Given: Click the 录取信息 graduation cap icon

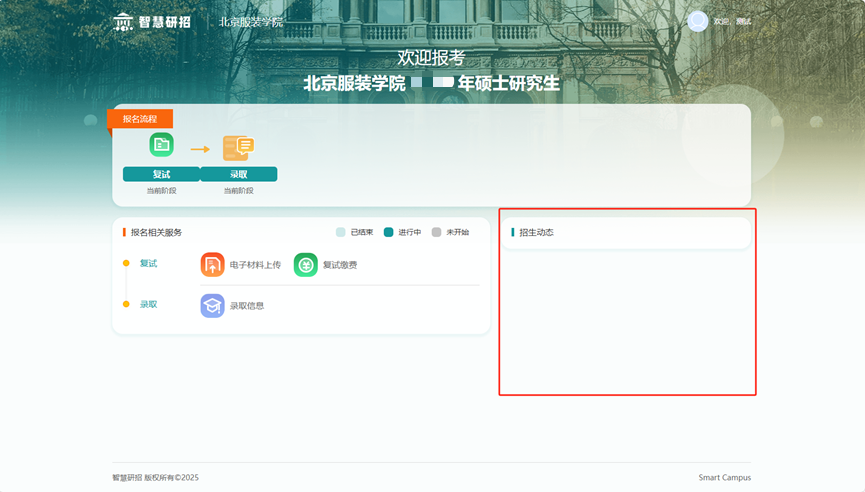Looking at the screenshot, I should coord(212,306).
